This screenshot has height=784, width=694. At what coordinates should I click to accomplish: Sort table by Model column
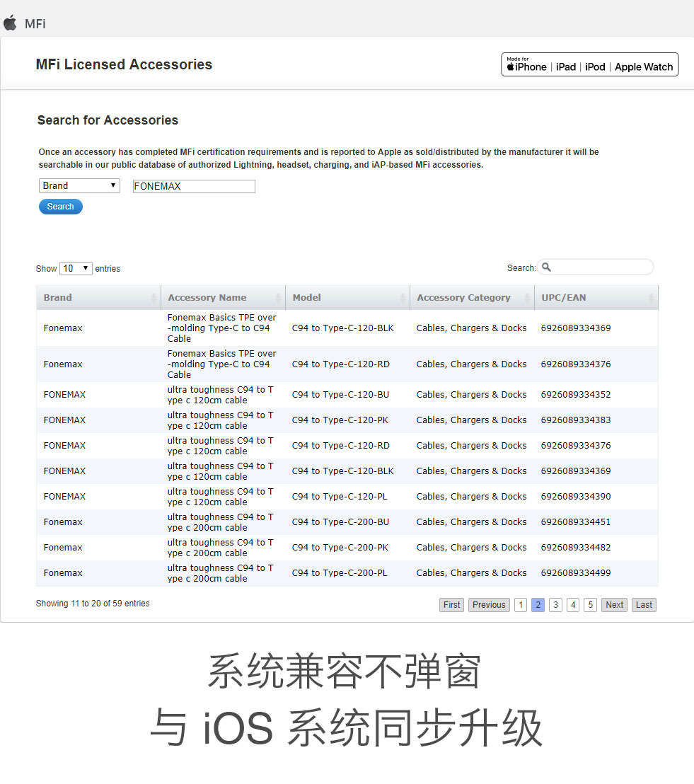[x=347, y=297]
